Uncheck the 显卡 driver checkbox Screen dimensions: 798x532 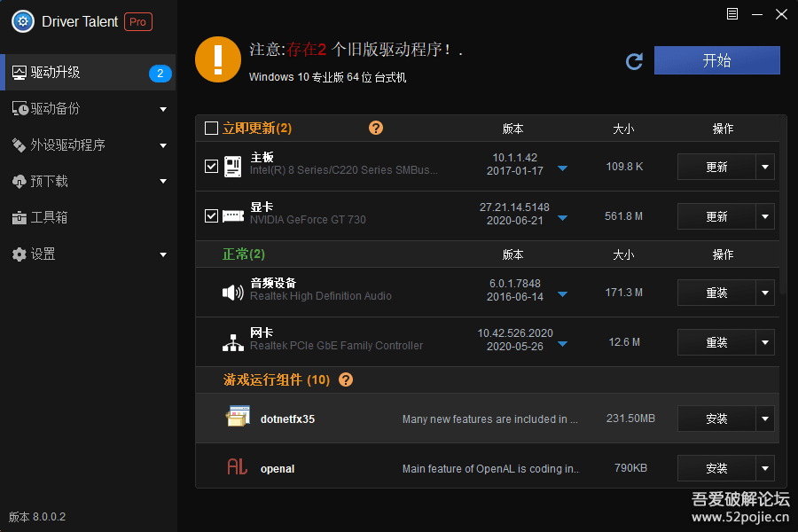pos(211,215)
